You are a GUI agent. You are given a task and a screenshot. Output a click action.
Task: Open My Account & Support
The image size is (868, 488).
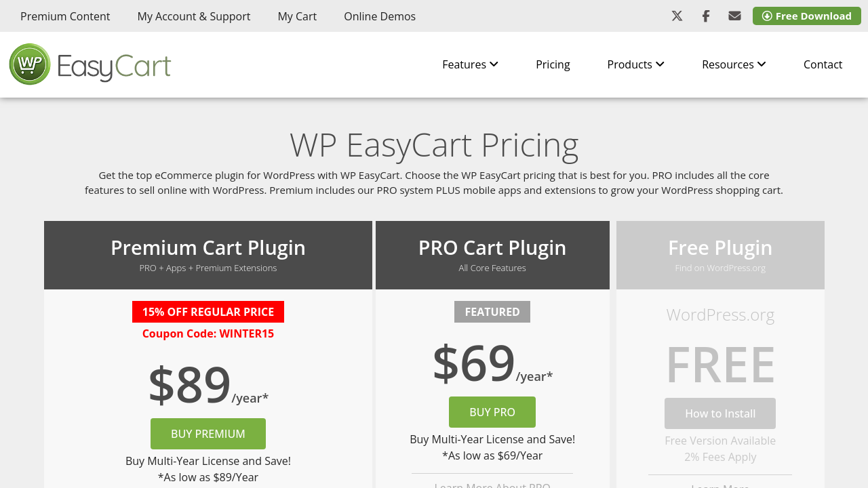click(194, 16)
